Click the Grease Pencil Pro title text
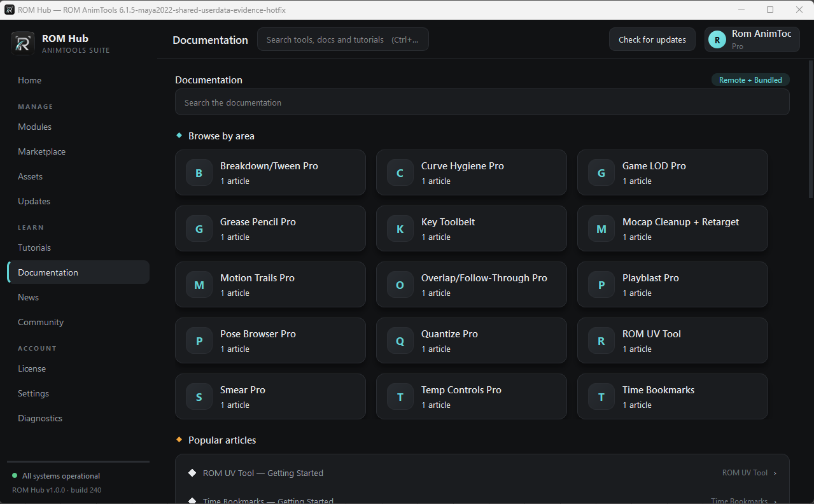Screen dimensions: 814x504 click(258, 221)
